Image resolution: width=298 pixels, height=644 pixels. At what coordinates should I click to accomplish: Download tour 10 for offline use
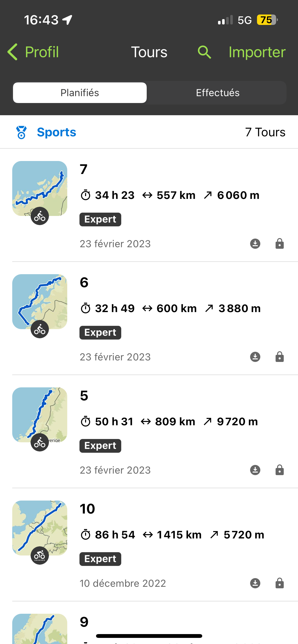(255, 583)
